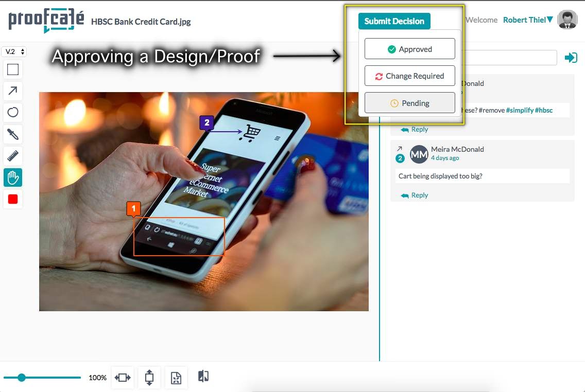Fit the image to width

click(x=123, y=378)
